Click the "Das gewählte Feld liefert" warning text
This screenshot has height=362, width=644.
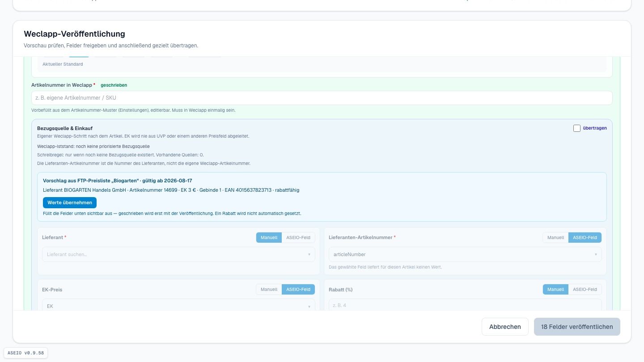point(385,267)
